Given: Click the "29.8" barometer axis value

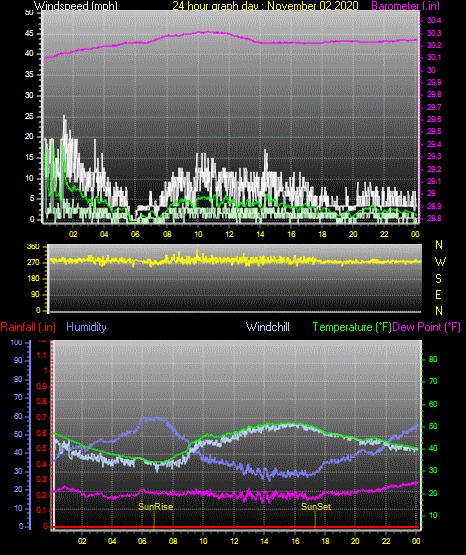Looking at the screenshot, I should click(x=434, y=95).
